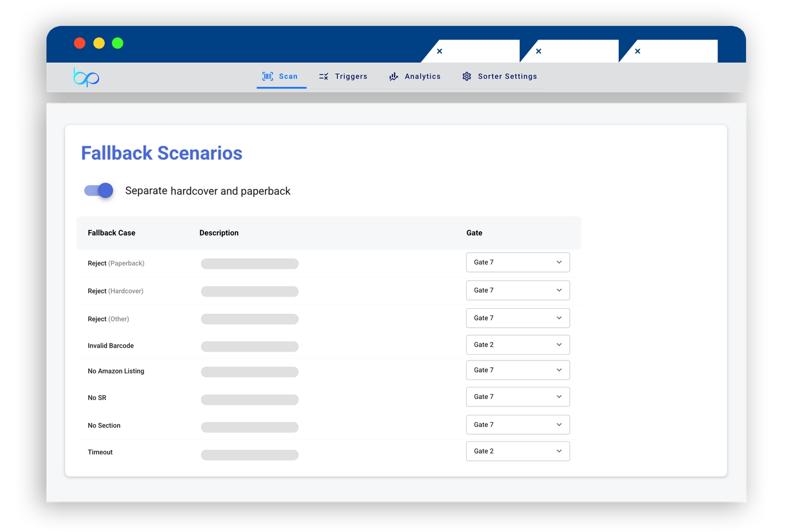
Task: Click the barcode Scan icon
Action: tap(268, 77)
